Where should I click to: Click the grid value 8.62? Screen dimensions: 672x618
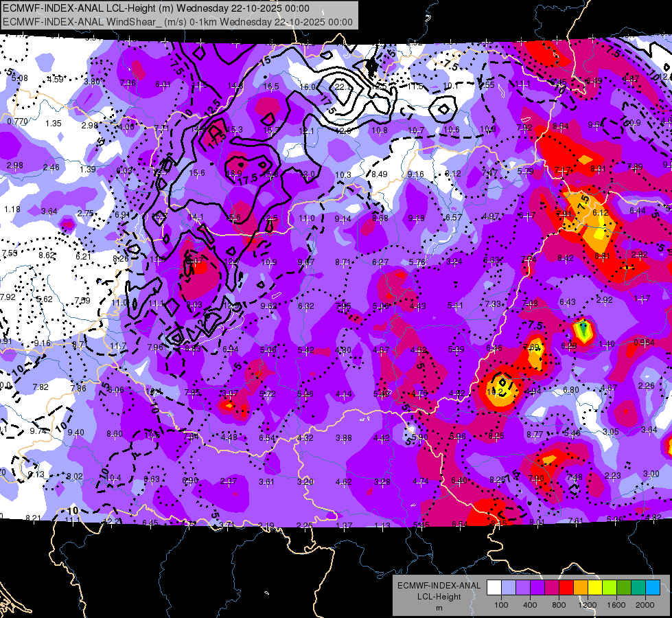pyautogui.click(x=47, y=255)
